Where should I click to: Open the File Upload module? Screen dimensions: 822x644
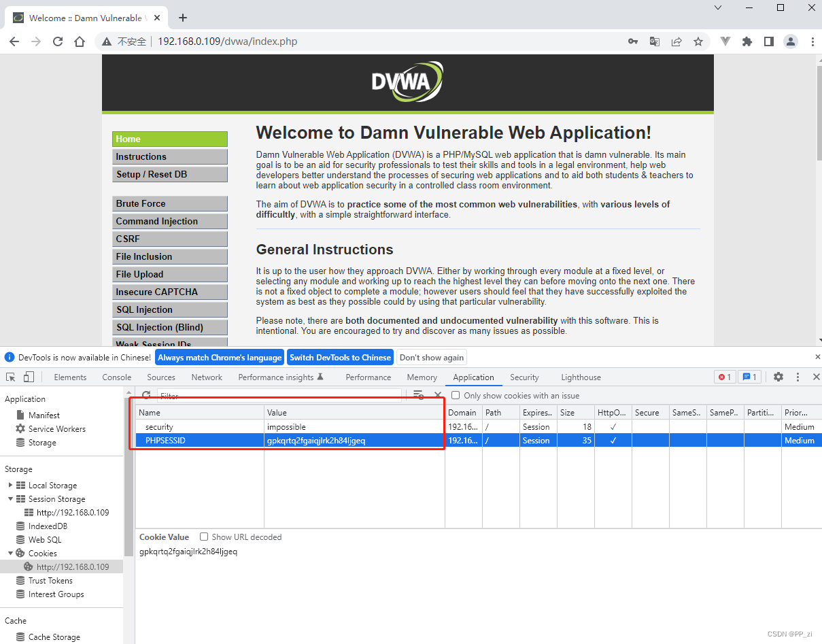coord(170,274)
